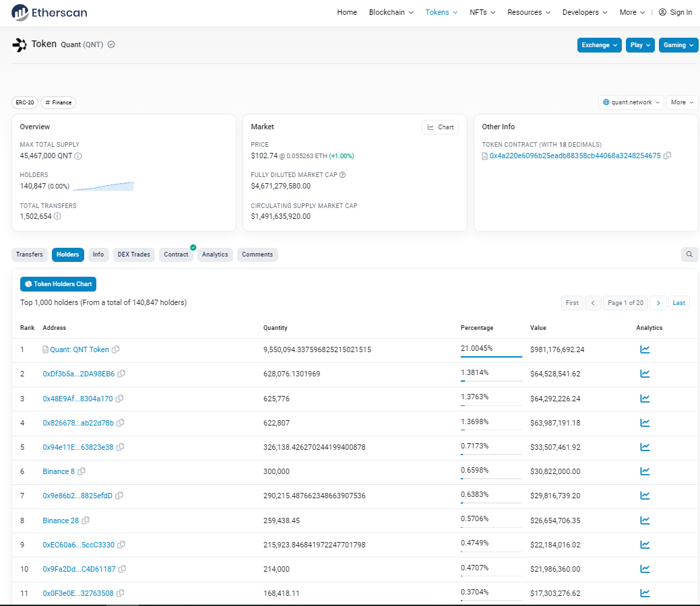Click the search magnifier icon

[689, 255]
